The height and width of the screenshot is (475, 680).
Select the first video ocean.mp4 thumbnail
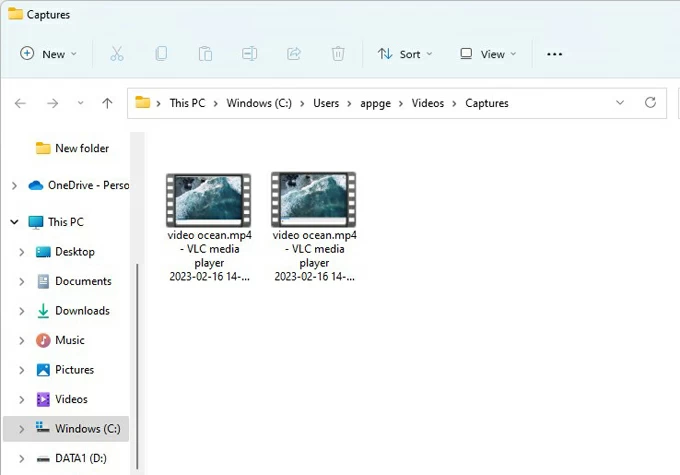208,200
